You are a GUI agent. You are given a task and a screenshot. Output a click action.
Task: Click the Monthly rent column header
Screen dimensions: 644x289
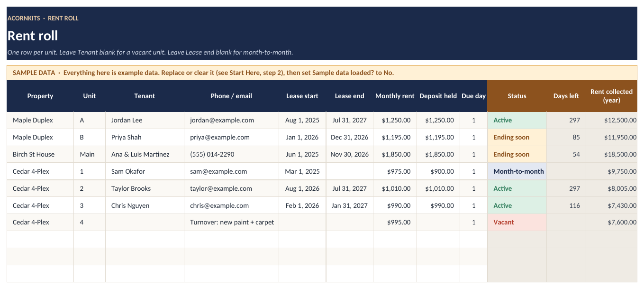pyautogui.click(x=395, y=96)
